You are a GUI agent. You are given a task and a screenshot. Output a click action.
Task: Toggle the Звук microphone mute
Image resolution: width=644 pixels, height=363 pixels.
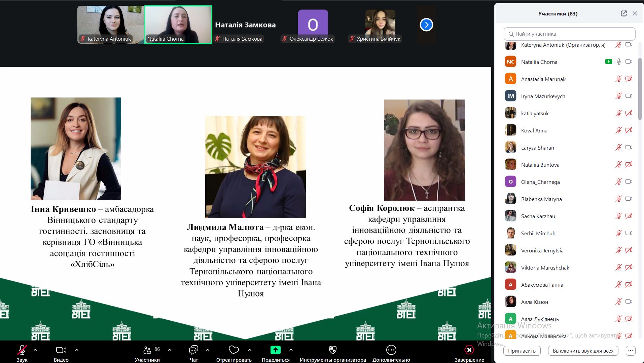pyautogui.click(x=22, y=350)
